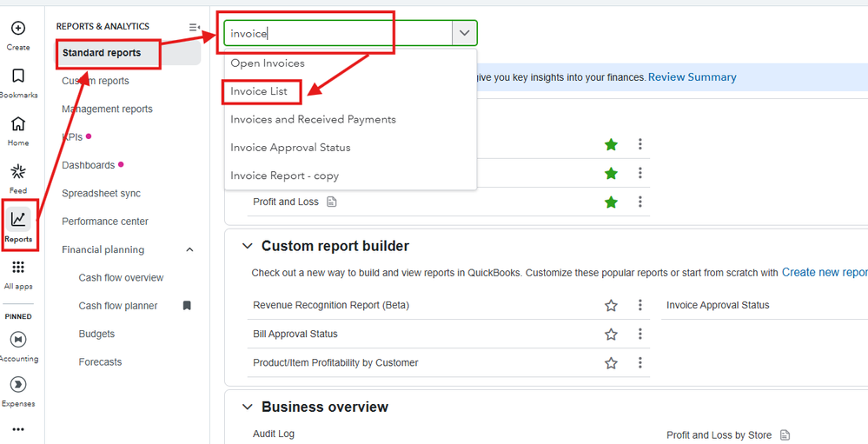Collapse the Financial planning section

click(x=190, y=250)
